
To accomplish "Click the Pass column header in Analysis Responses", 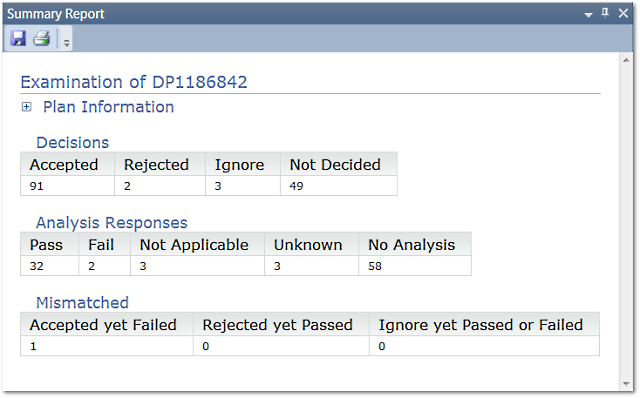I will pos(49,245).
